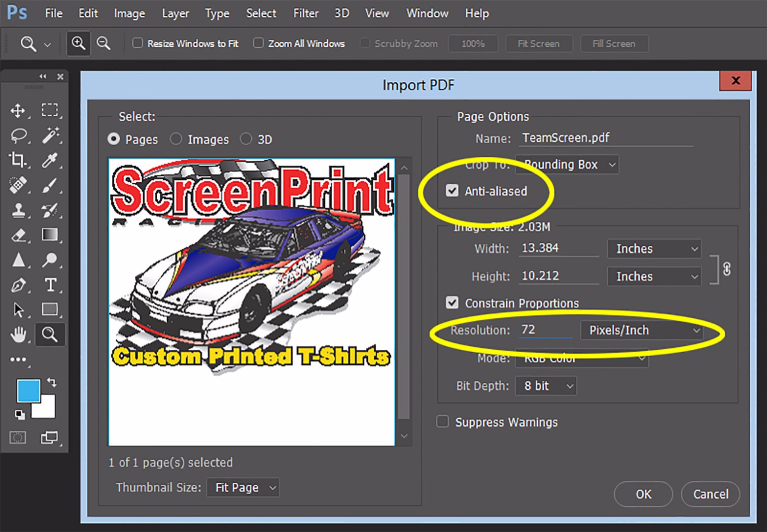
Task: Enable Resize Windows to Fit
Action: 138,43
